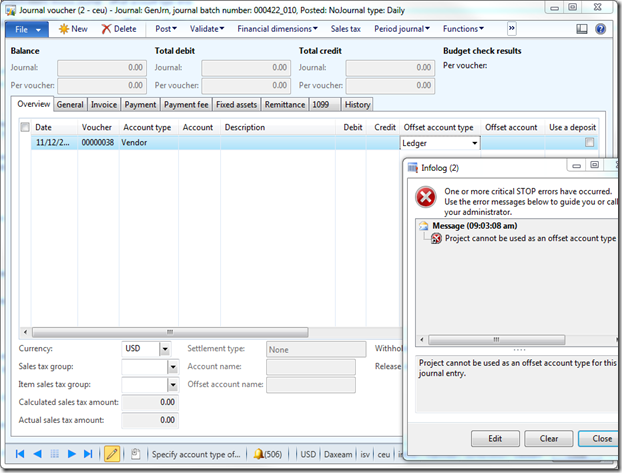Select the 'Project cannot be used' error line
This screenshot has width=622, height=473.
(530, 238)
